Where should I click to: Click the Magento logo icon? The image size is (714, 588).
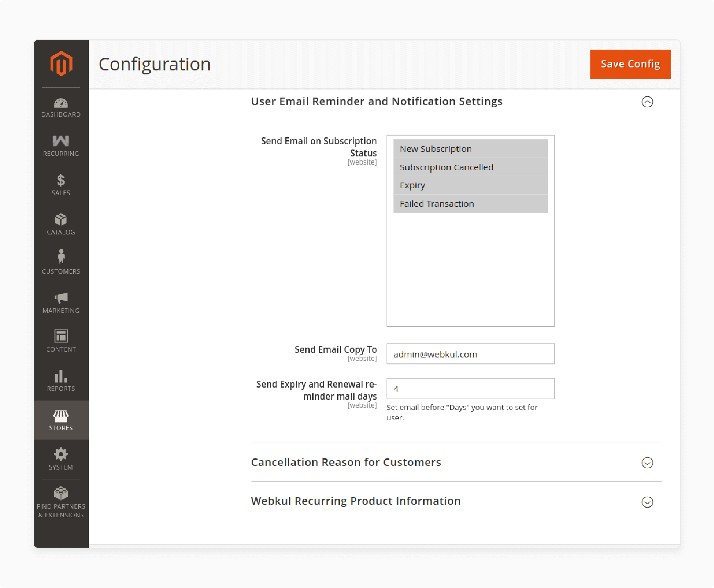click(61, 63)
